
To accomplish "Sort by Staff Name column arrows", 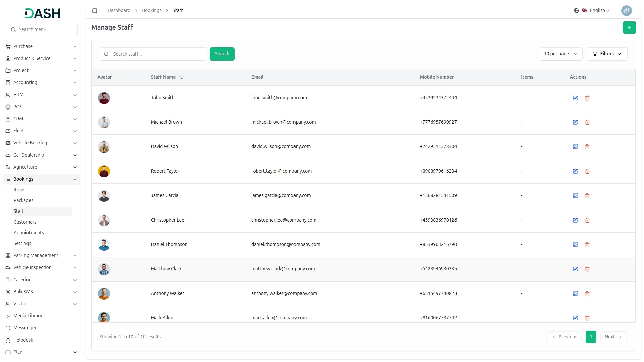I will pos(181,77).
